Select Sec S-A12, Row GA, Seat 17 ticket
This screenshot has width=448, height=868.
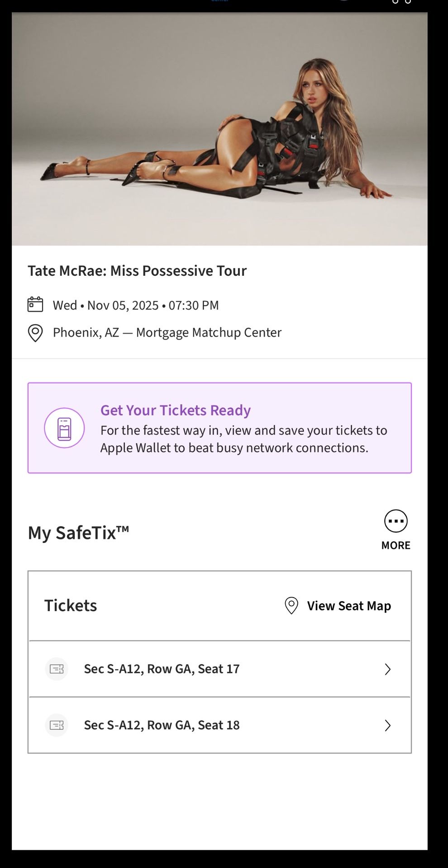(162, 669)
